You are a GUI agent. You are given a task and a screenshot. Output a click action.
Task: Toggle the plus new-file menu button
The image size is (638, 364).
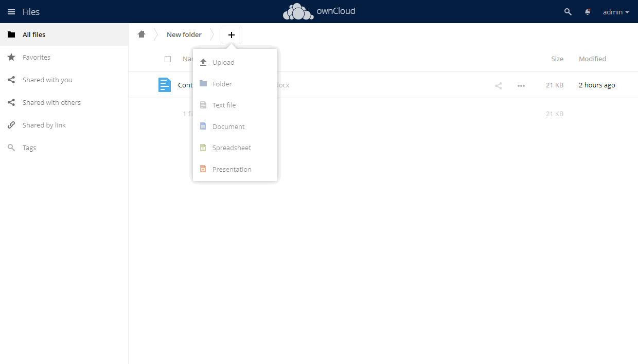(x=232, y=35)
